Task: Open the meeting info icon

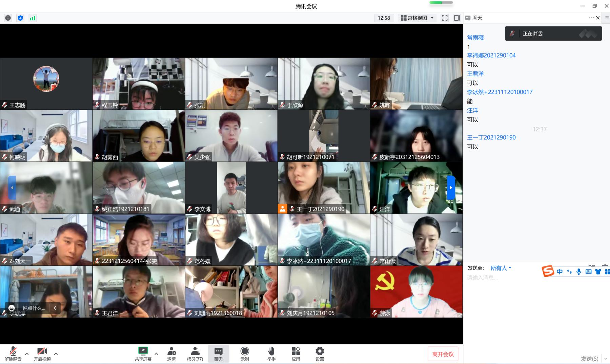Action: tap(8, 18)
